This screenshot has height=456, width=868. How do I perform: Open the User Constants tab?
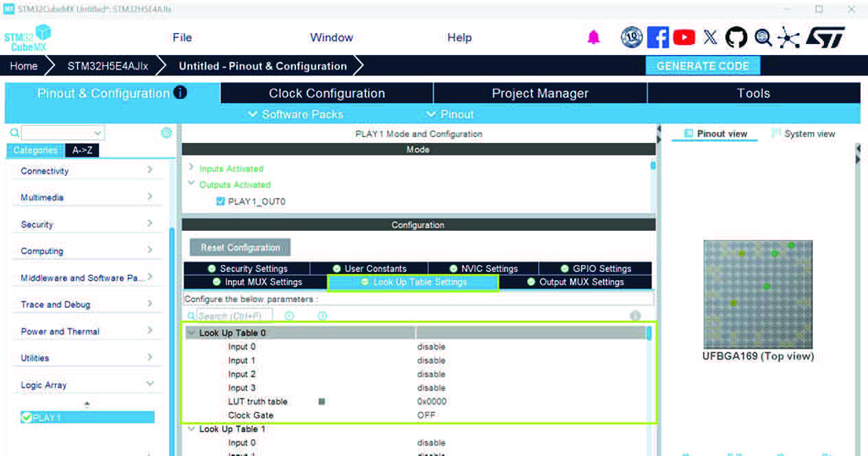369,269
